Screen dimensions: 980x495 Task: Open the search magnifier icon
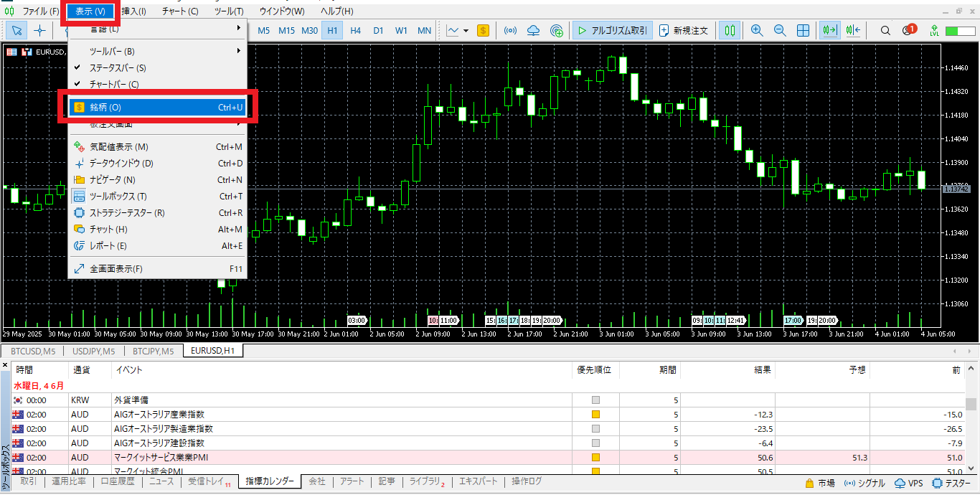point(885,31)
